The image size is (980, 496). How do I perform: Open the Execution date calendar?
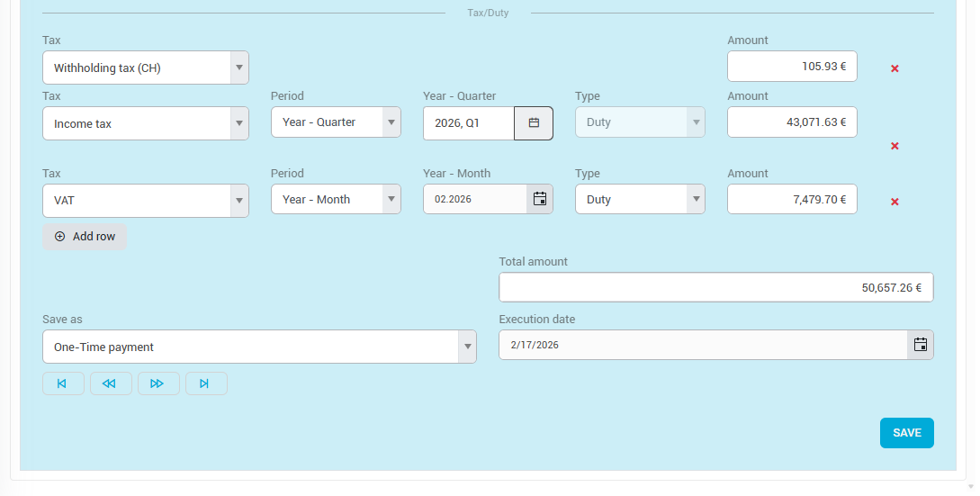point(920,345)
